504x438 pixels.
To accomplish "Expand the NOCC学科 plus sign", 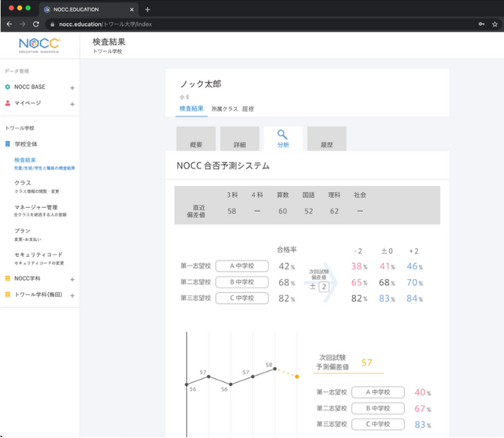I will [x=72, y=279].
